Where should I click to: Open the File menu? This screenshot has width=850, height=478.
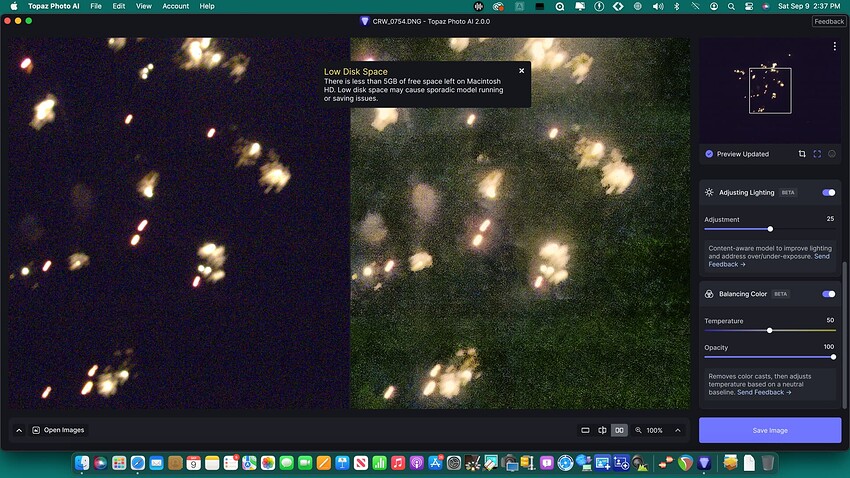click(x=96, y=7)
